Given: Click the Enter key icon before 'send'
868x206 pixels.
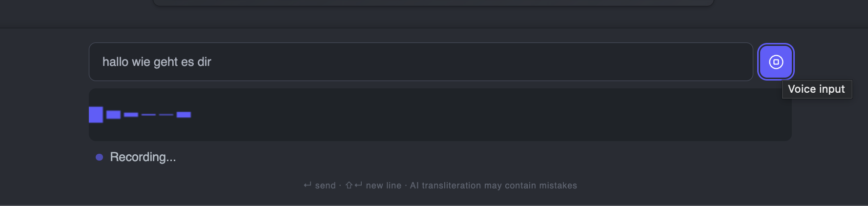Looking at the screenshot, I should pos(308,185).
